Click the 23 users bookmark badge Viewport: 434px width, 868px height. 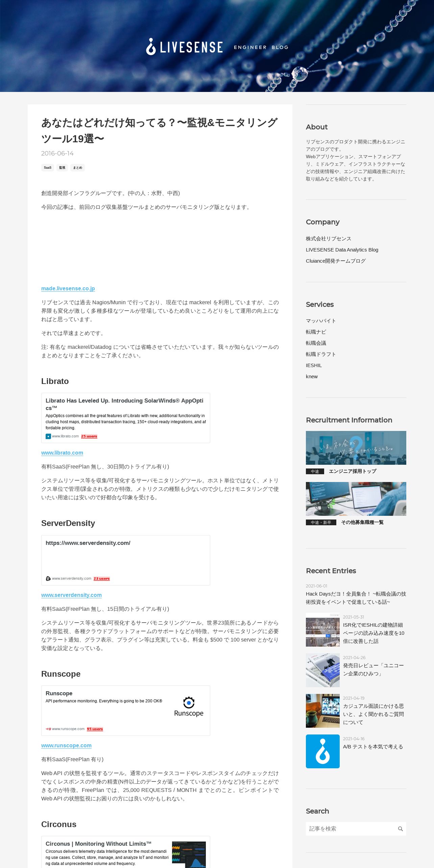(x=102, y=579)
